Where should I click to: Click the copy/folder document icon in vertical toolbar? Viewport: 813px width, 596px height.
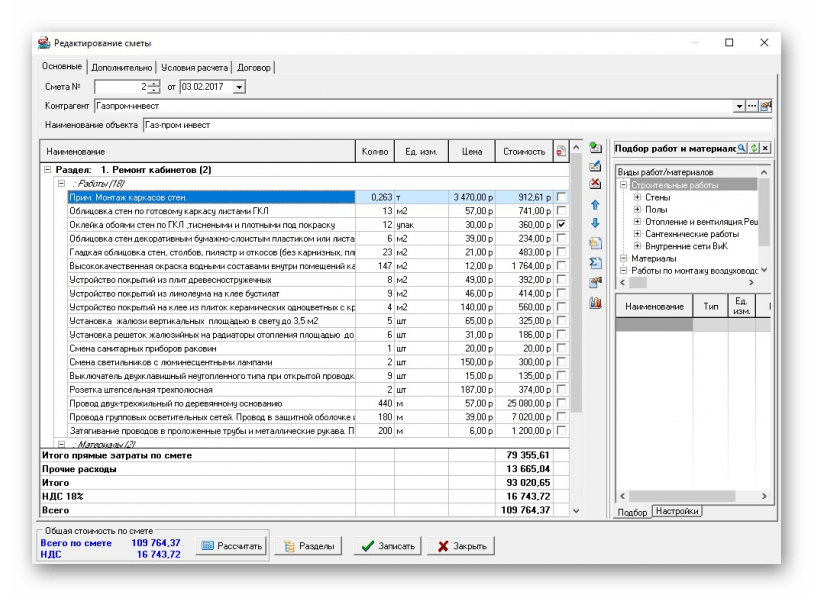(x=595, y=243)
